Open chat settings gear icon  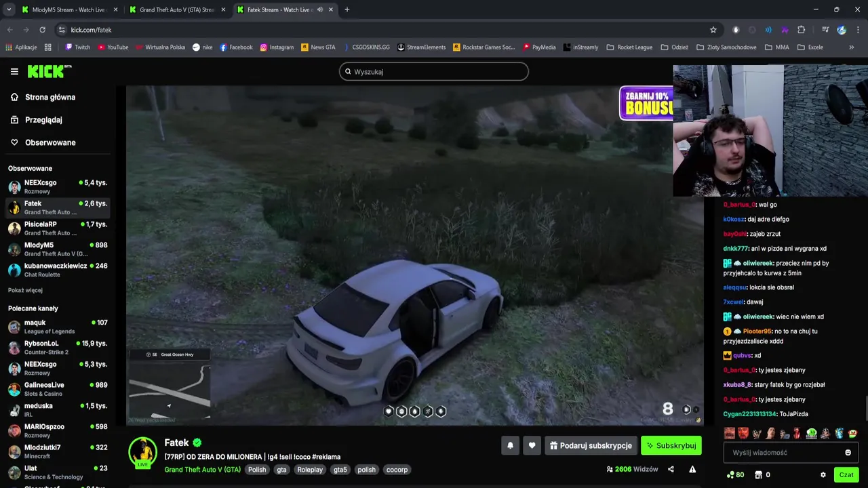[823, 475]
